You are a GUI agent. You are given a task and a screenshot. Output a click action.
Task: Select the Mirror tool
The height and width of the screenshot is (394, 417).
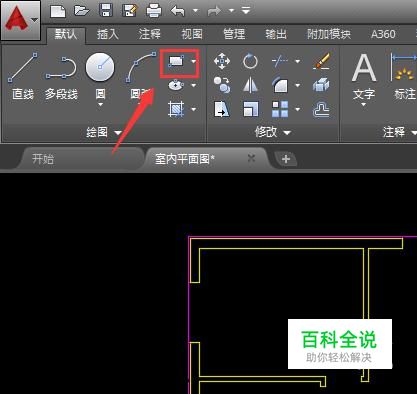[250, 85]
